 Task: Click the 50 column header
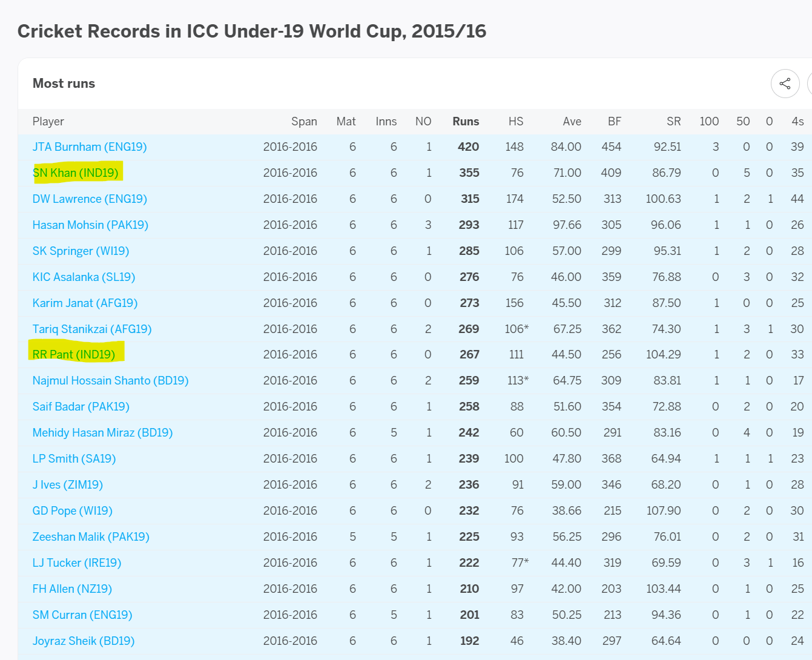pyautogui.click(x=743, y=121)
